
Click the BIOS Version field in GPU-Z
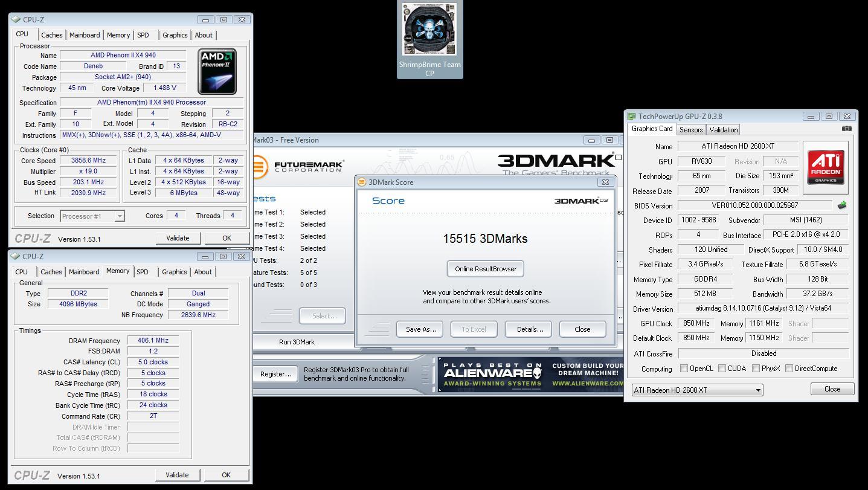coord(755,205)
